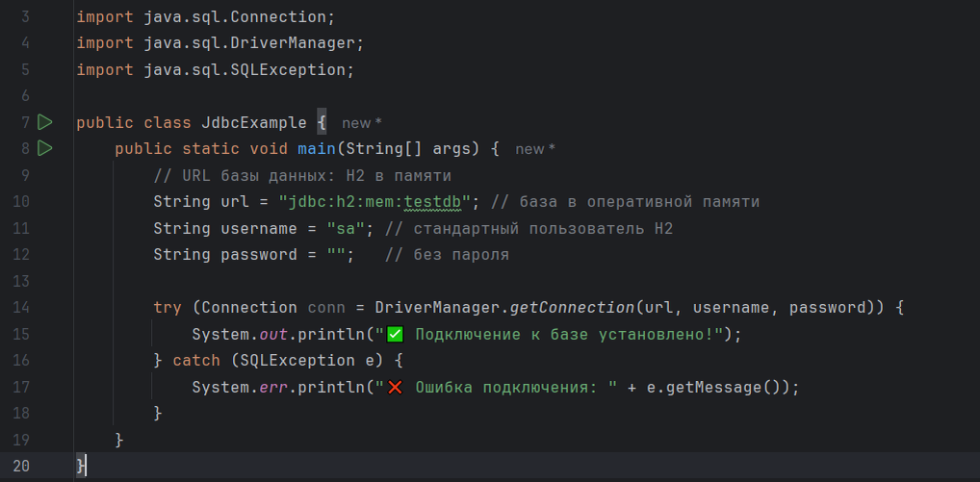Click the getConnection method call
Image resolution: width=980 pixels, height=482 pixels.
pyautogui.click(x=573, y=308)
